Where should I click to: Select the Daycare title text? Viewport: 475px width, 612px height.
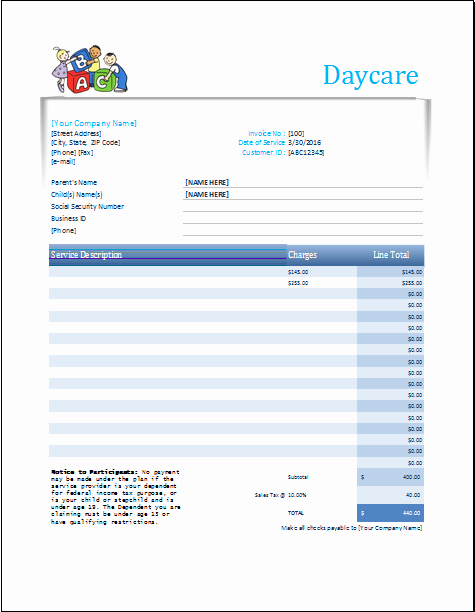coord(371,75)
